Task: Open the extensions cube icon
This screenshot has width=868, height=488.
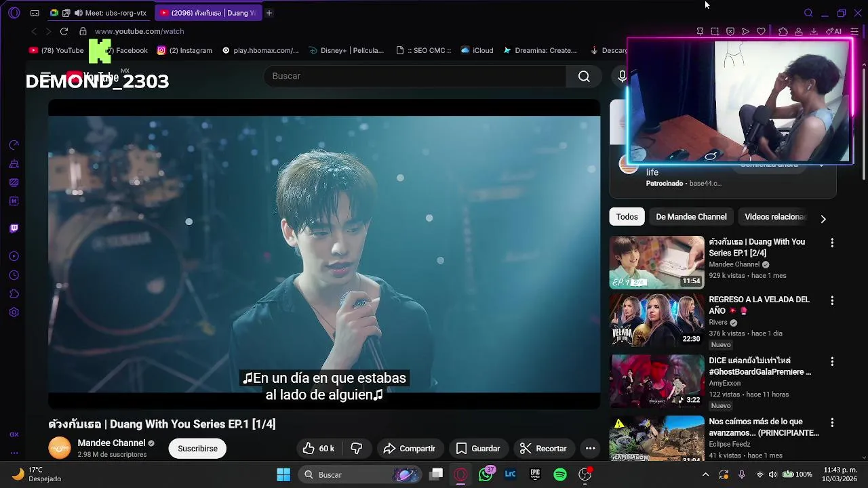Action: coord(783,31)
